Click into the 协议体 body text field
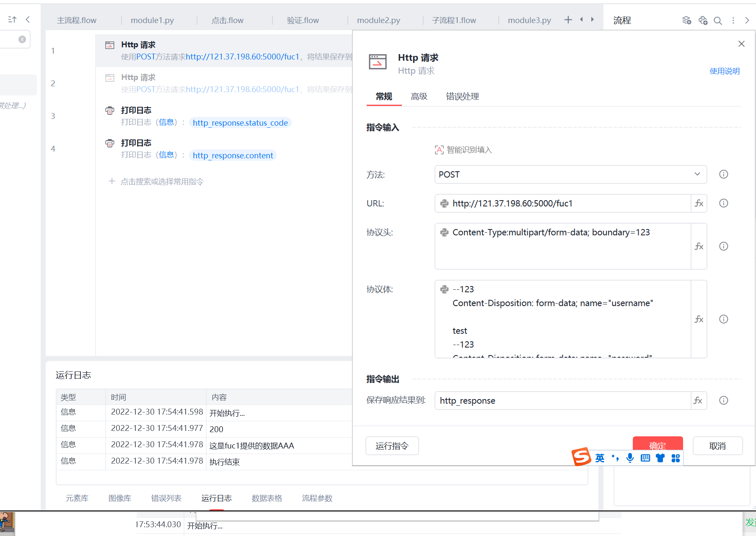Screen dimensions: 756x536 pyautogui.click(x=562, y=319)
